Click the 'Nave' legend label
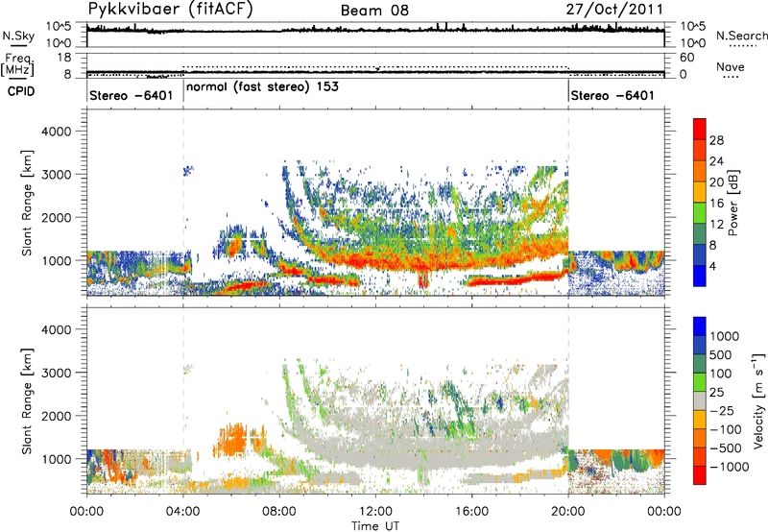Image resolution: width=768 pixels, height=532 pixels. (731, 67)
